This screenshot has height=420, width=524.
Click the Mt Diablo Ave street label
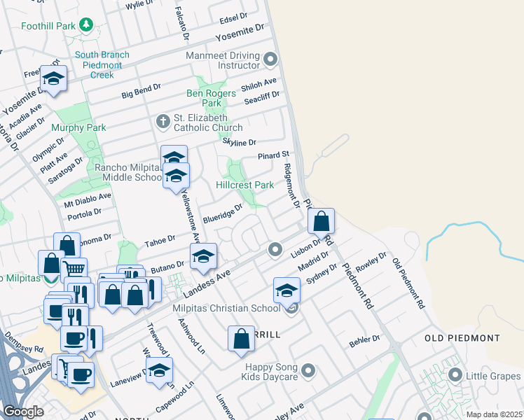88,200
